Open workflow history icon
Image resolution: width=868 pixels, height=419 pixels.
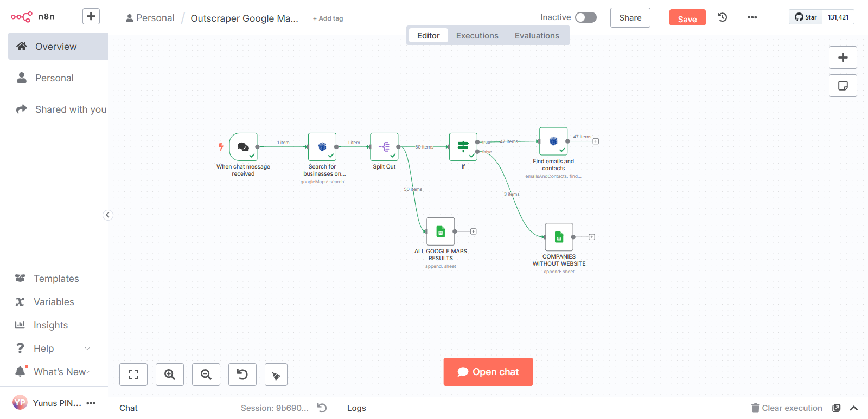pyautogui.click(x=723, y=17)
